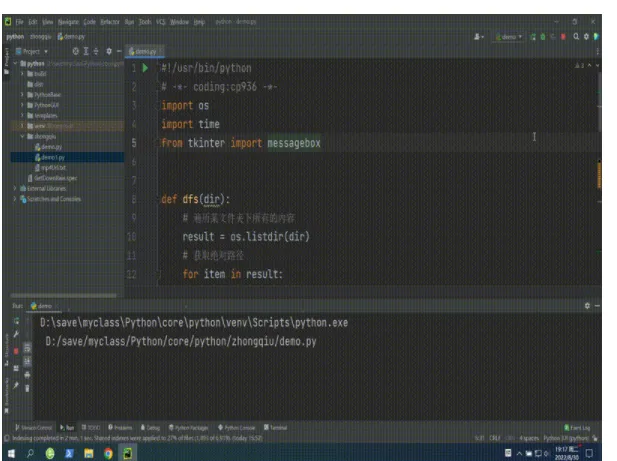Open the user account icon in the top toolbar
Viewport: 617px width, 461px height.
coord(478,37)
